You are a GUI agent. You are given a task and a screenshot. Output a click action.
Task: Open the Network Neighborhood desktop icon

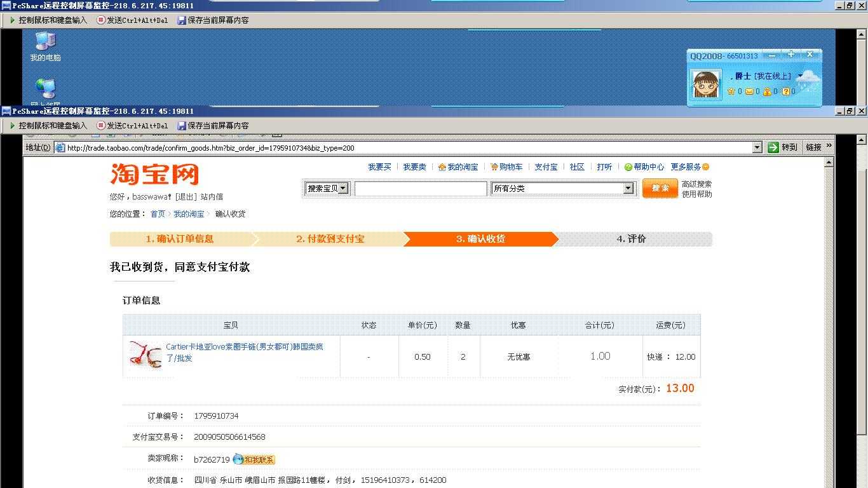[x=45, y=91]
